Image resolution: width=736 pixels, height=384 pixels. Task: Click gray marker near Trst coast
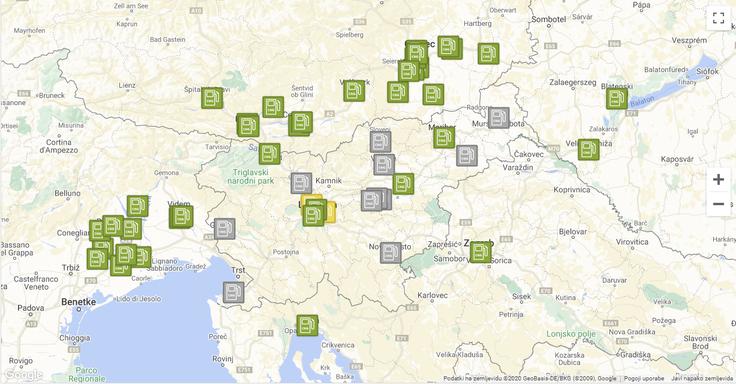233,292
